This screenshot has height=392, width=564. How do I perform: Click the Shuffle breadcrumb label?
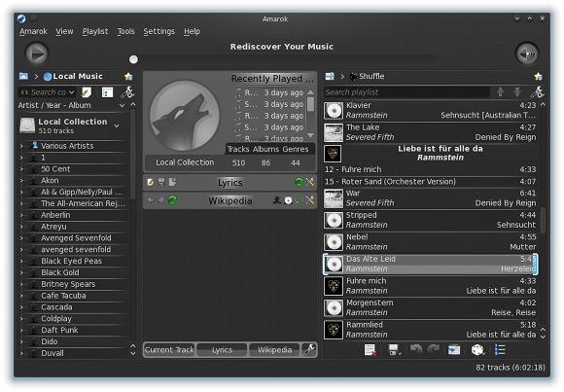[371, 76]
